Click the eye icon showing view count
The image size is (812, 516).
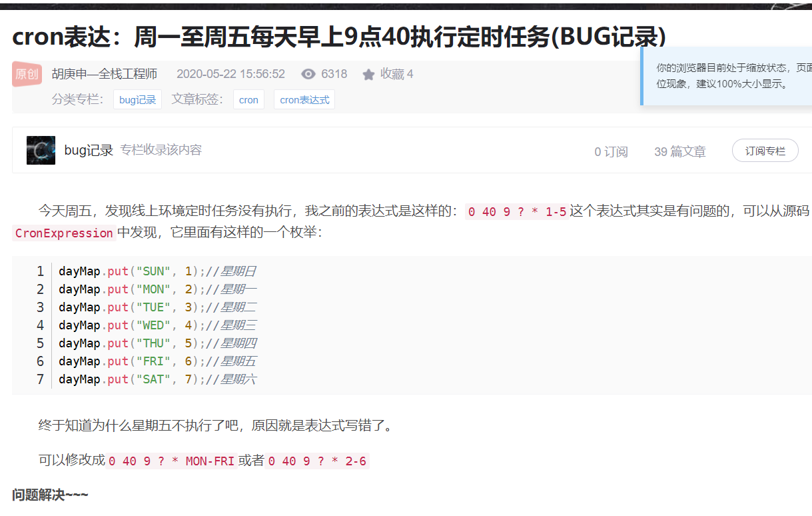tap(308, 73)
